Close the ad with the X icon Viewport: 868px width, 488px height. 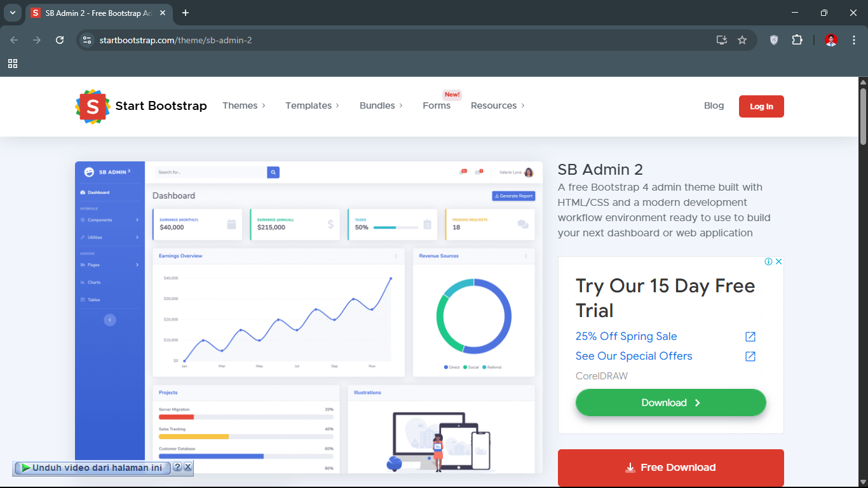pyautogui.click(x=778, y=262)
